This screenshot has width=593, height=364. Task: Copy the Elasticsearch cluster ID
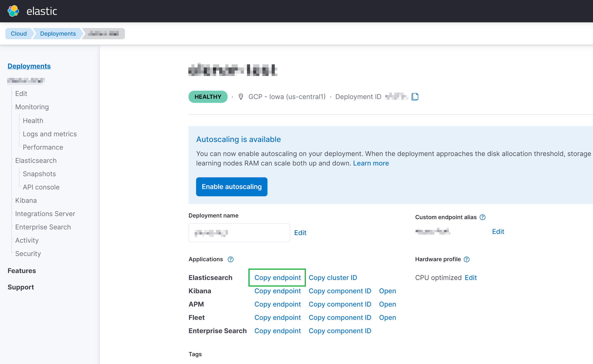333,278
